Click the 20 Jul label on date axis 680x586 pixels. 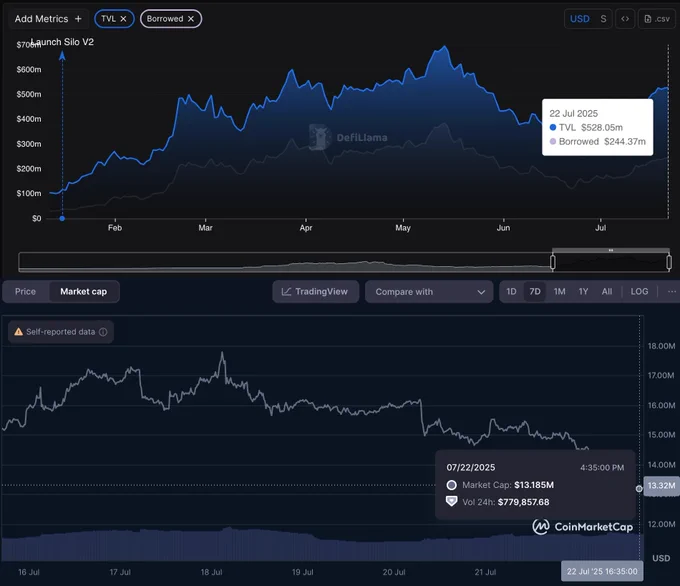pos(394,572)
